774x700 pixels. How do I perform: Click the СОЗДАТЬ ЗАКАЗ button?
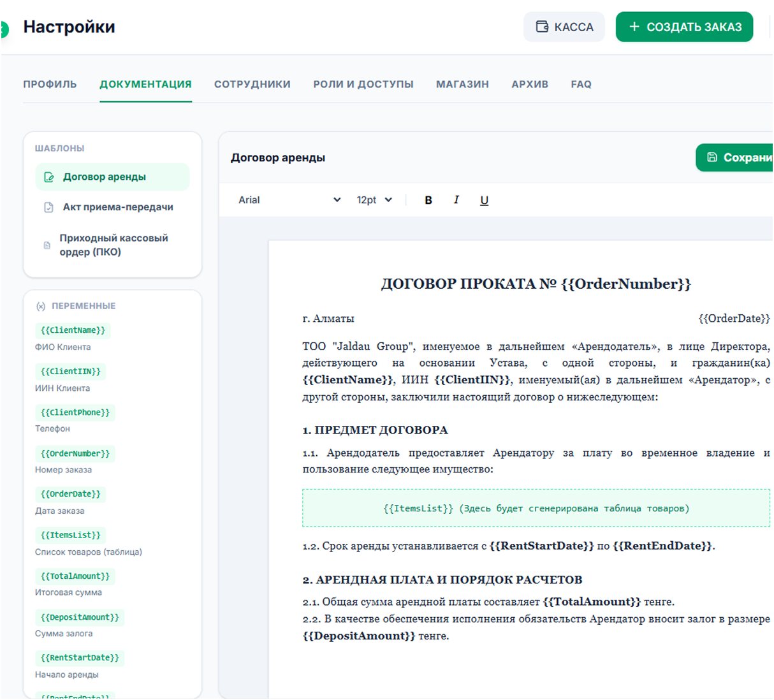[684, 27]
